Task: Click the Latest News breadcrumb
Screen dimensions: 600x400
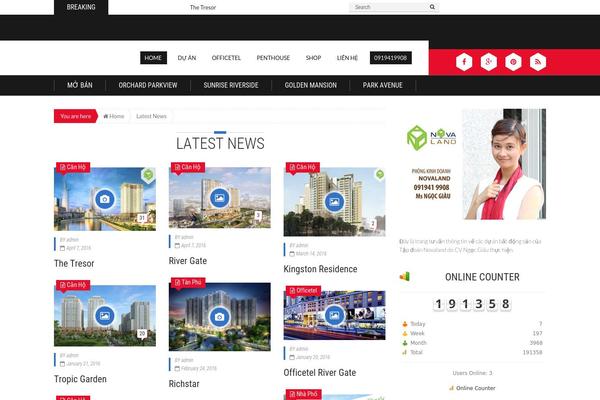Action: [152, 116]
